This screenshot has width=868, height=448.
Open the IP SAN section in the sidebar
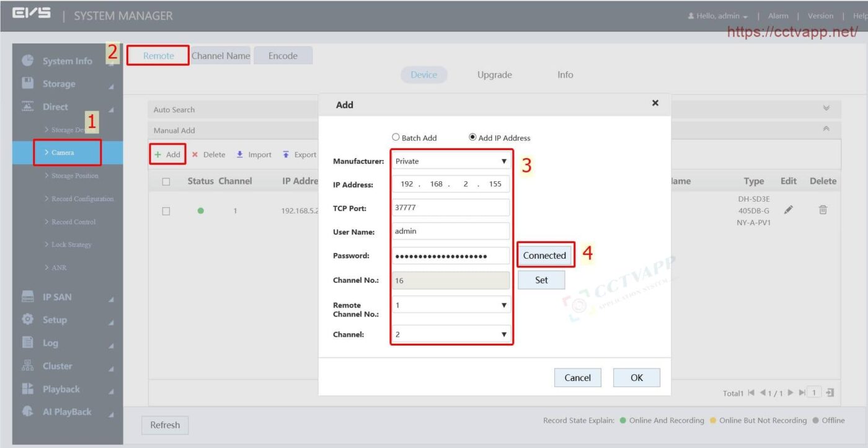[x=56, y=297]
